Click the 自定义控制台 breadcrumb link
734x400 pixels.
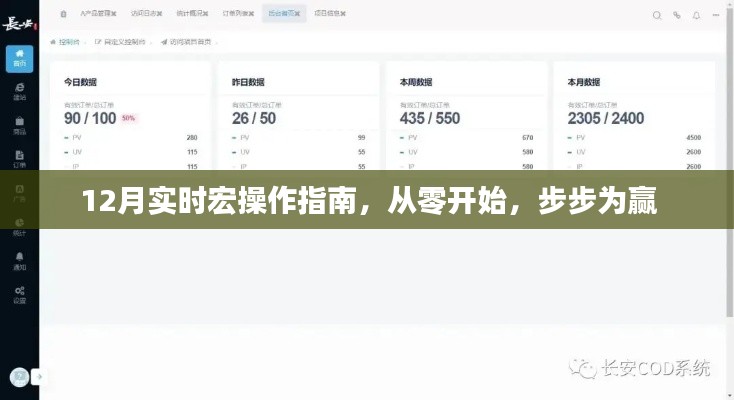[x=123, y=42]
